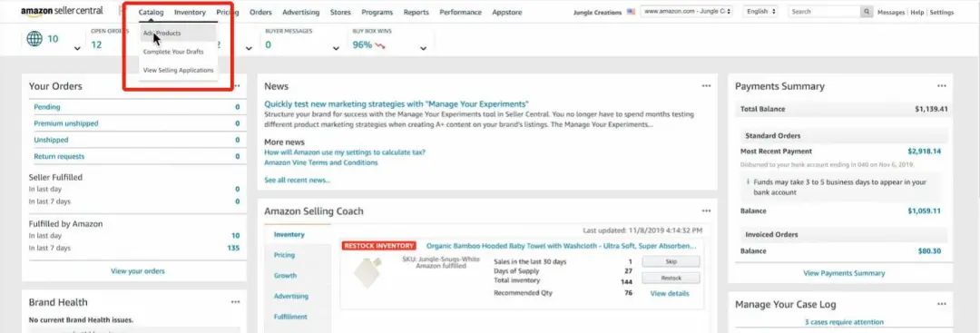
Task: Open the Inventory menu
Action: 190,13
